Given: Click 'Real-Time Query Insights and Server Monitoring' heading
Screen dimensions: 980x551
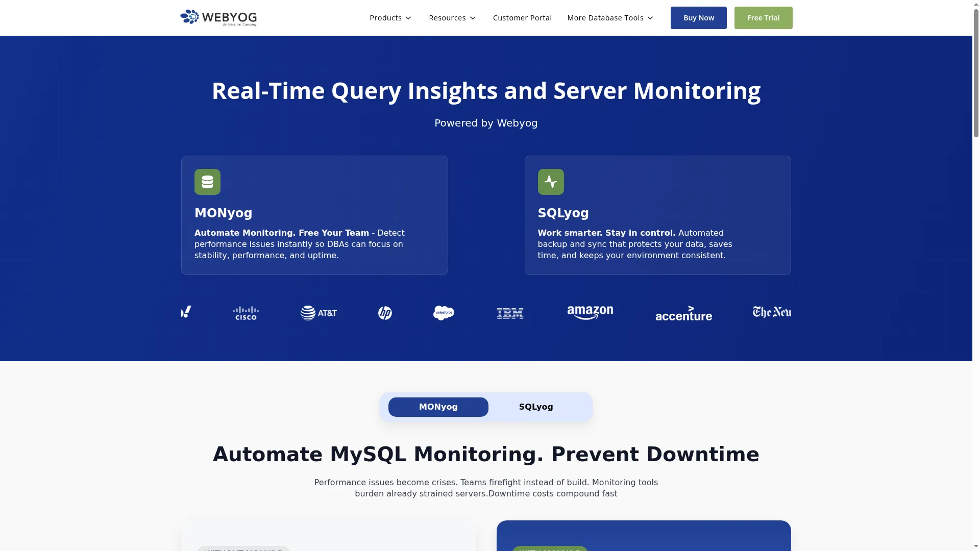Looking at the screenshot, I should click(486, 91).
